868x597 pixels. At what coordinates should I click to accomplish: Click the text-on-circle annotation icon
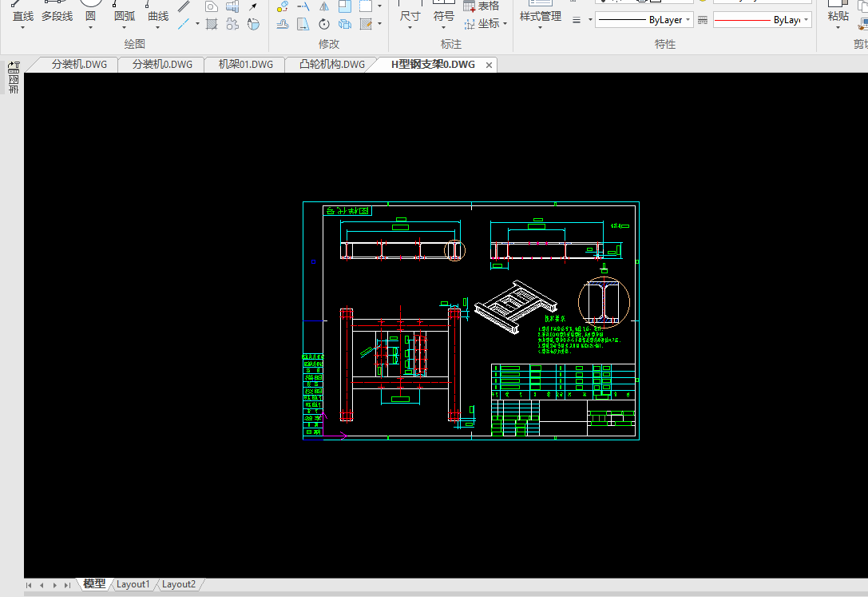pos(253,24)
